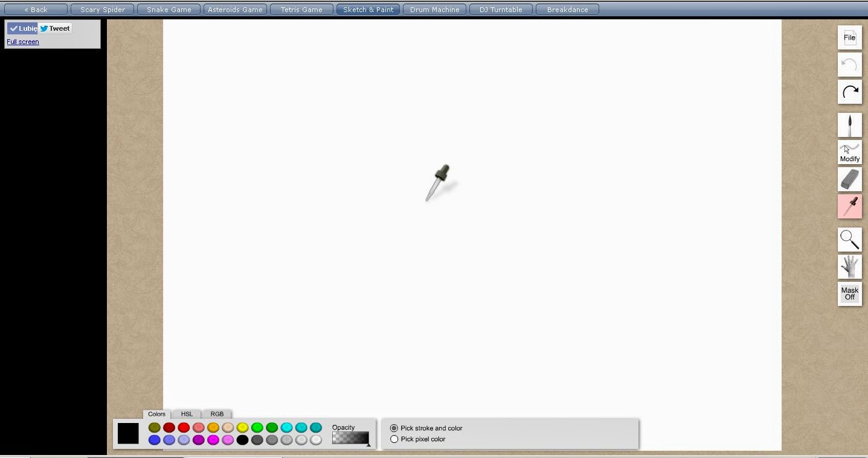Open the Drum Machine page
Viewport: 868px width, 458px height.
click(434, 9)
